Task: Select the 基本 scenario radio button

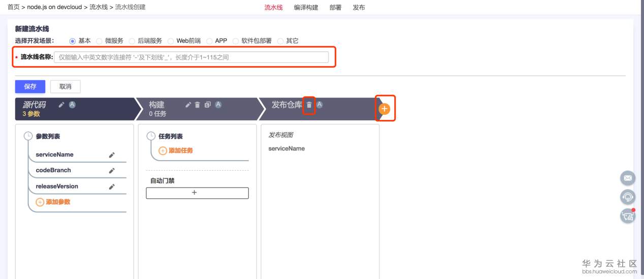Action: tap(73, 41)
